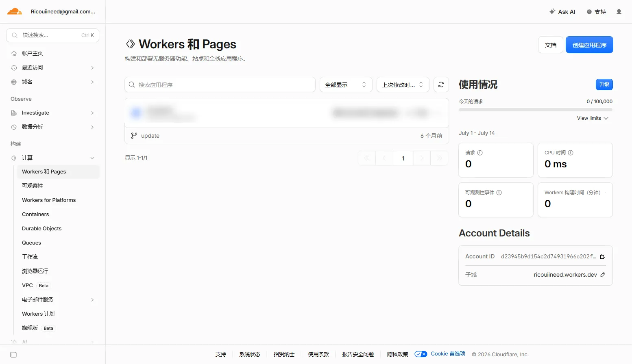Expand 电子邮件服务 submenu chevron
This screenshot has height=364, width=632.
(92, 300)
